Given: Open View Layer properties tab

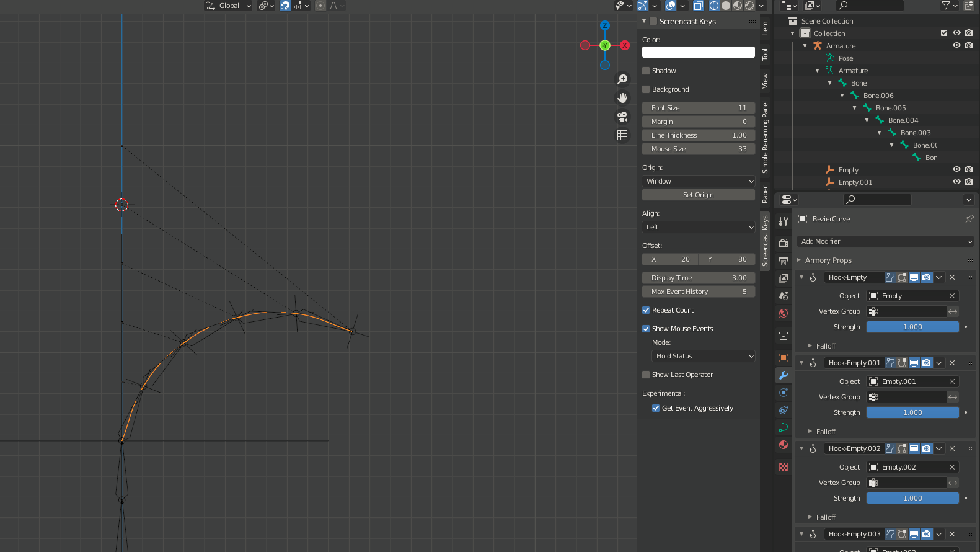Looking at the screenshot, I should click(x=784, y=278).
